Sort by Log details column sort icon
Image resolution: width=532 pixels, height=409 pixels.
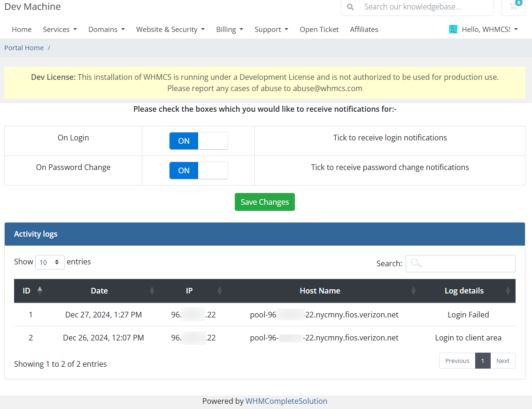click(508, 291)
